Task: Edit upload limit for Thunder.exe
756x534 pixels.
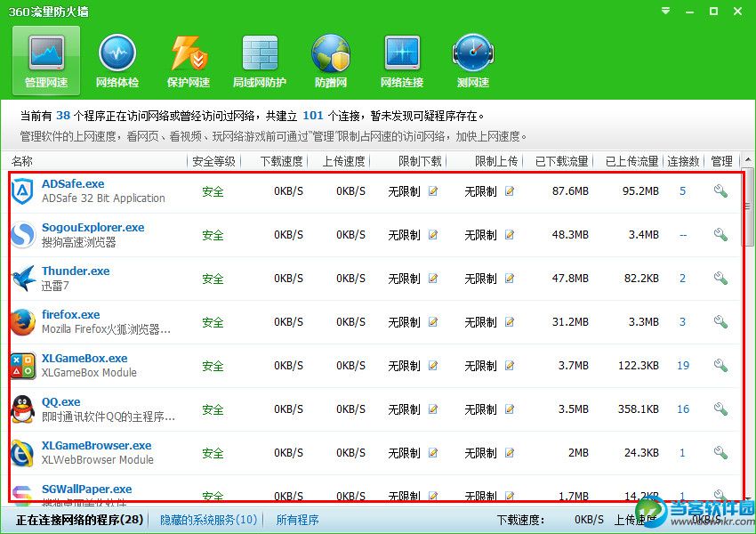Action: click(510, 279)
